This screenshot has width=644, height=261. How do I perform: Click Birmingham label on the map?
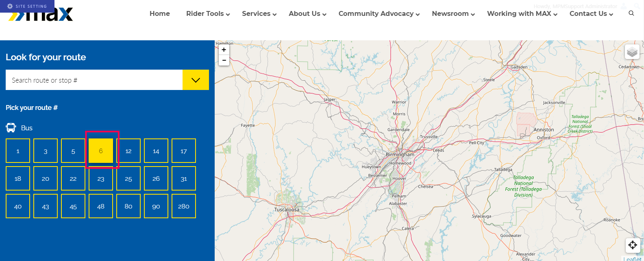point(400,155)
